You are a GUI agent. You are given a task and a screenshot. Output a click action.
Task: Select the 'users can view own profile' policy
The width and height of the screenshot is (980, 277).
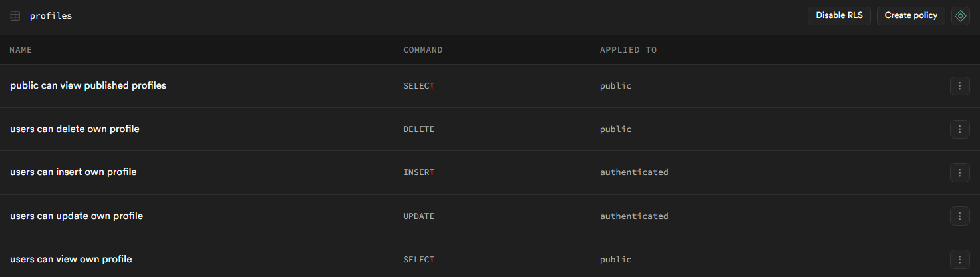(x=71, y=260)
